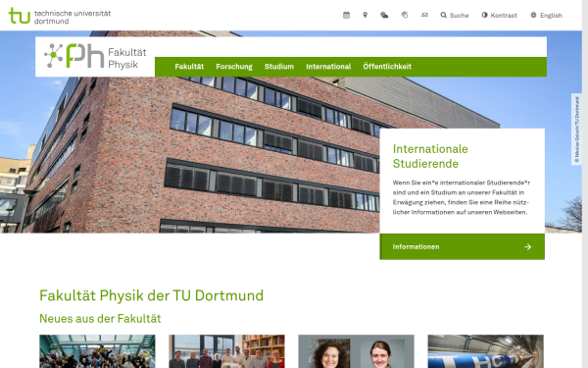Open the Forschung menu
588x368 pixels.
click(x=234, y=67)
